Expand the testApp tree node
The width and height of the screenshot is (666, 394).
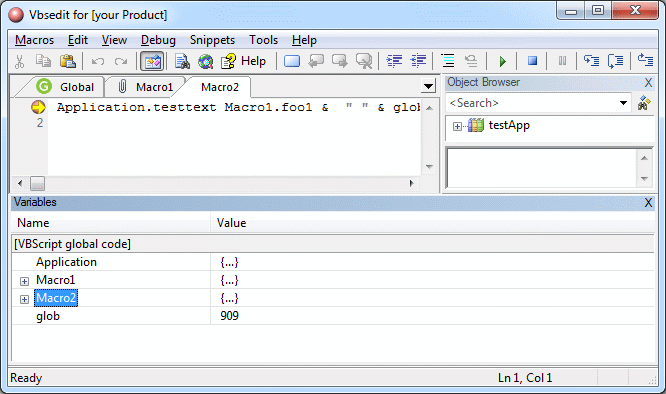click(x=457, y=126)
